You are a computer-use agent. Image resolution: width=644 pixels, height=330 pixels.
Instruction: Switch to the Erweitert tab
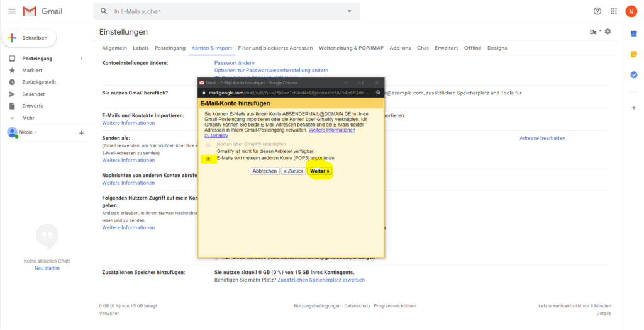447,48
